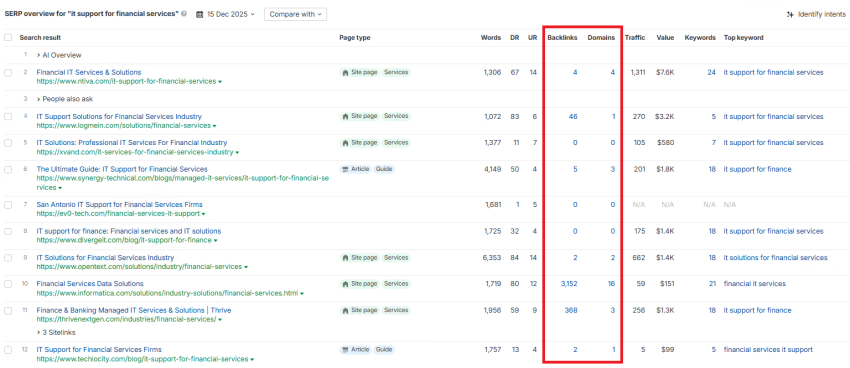The height and width of the screenshot is (368, 850).
Task: Check the box for Financial IT Services & Solutions
Action: [x=8, y=73]
